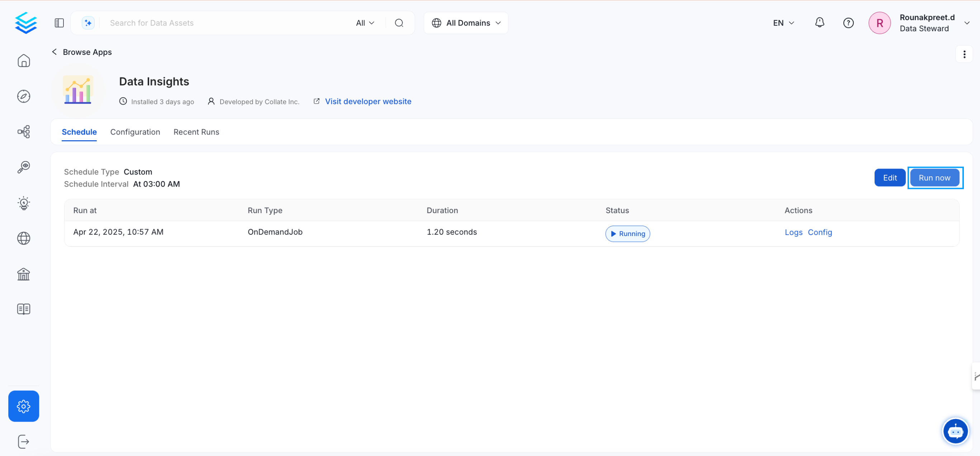The height and width of the screenshot is (456, 980).
Task: Toggle the sidebar collapse icon
Action: tap(59, 23)
